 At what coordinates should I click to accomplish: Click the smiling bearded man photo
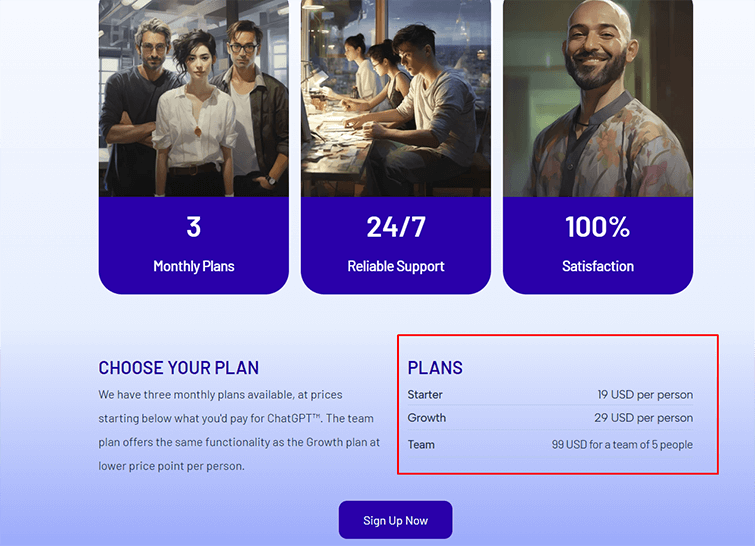pos(598,98)
